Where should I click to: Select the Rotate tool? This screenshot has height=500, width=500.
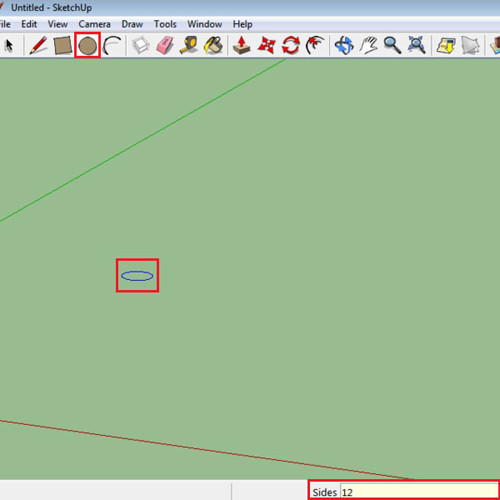(x=291, y=45)
